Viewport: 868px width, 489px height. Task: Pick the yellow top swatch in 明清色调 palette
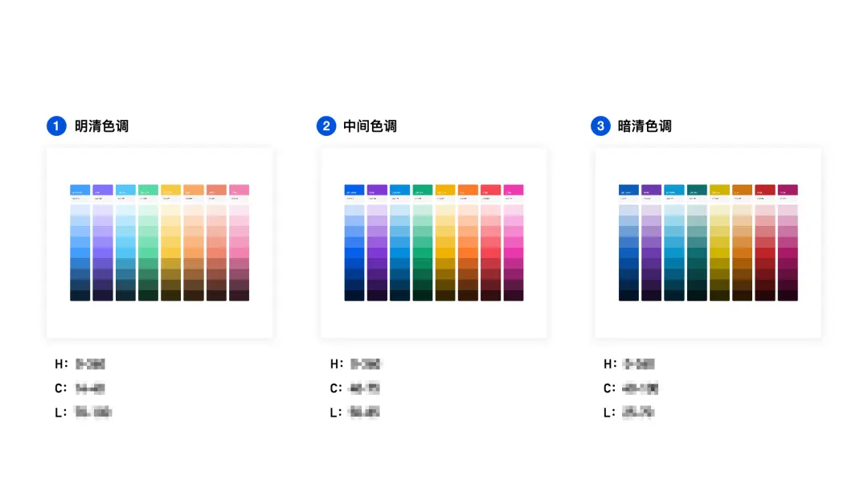[171, 190]
